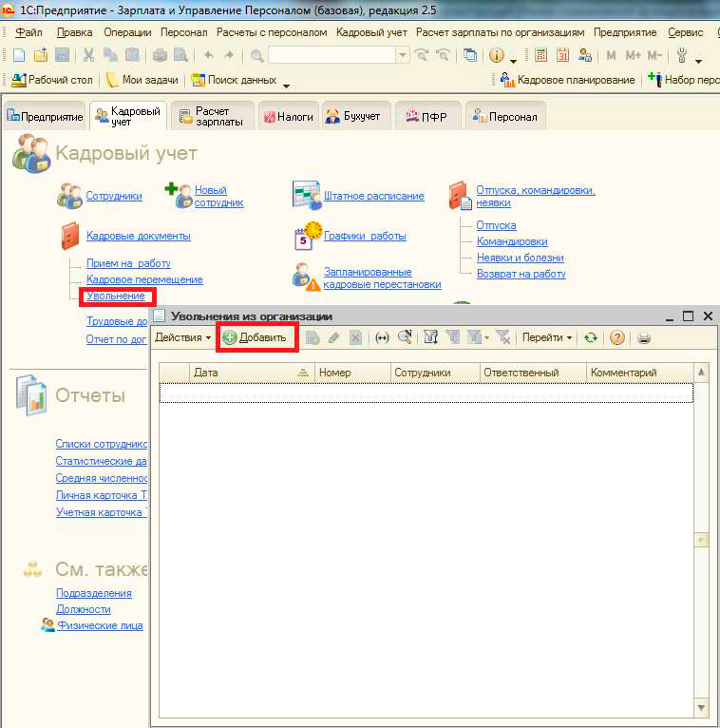Open the Командировки link
This screenshot has height=728, width=720.
[511, 241]
